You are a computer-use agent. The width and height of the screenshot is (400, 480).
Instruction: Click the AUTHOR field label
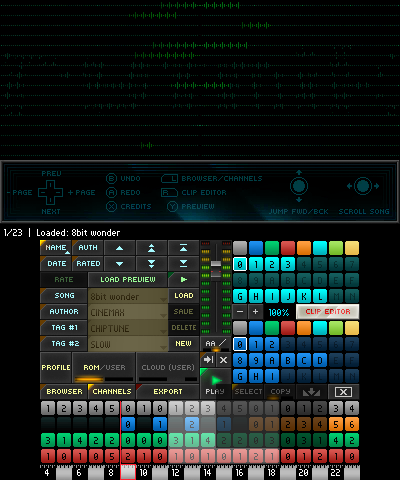64,312
